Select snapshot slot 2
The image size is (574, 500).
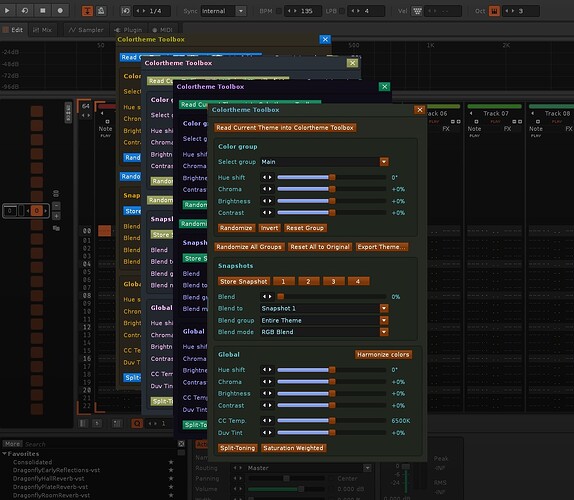pos(308,281)
